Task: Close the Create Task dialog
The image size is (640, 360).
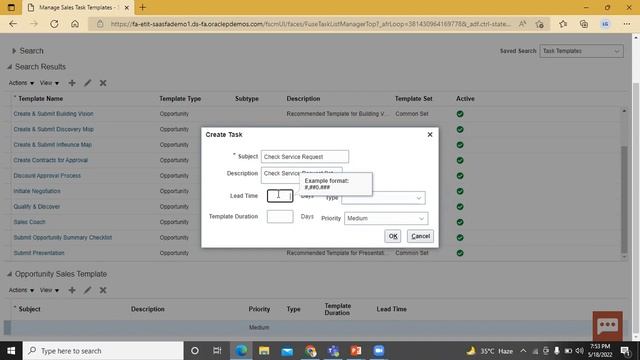Action: (x=430, y=134)
